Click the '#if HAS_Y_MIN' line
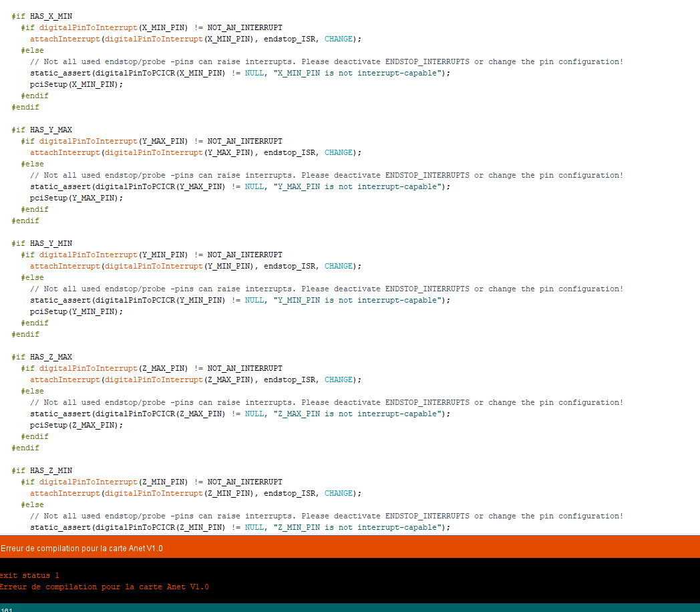Viewport: 700px width, 612px height. coord(42,243)
